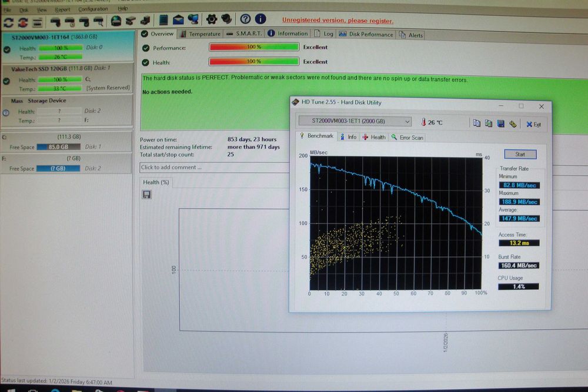Click '853 days, 23 hours' power on time
This screenshot has width=588, height=392.
252,139
